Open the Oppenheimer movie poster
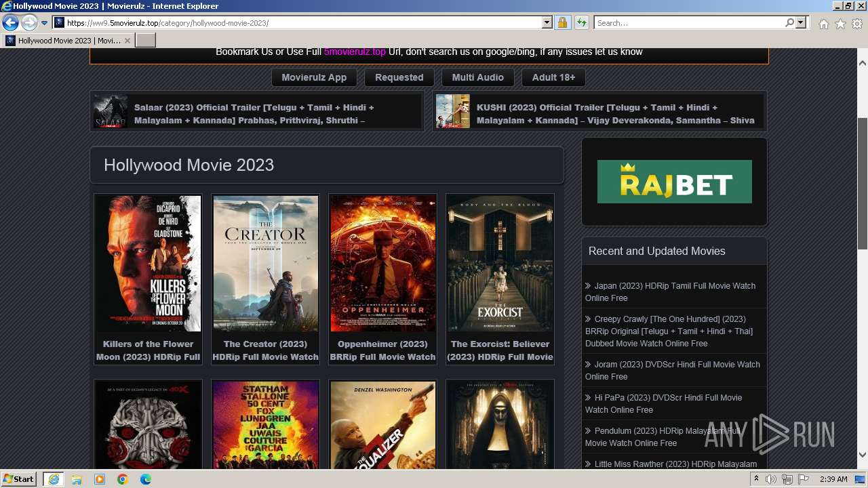Viewport: 868px width, 488px height. coord(383,264)
